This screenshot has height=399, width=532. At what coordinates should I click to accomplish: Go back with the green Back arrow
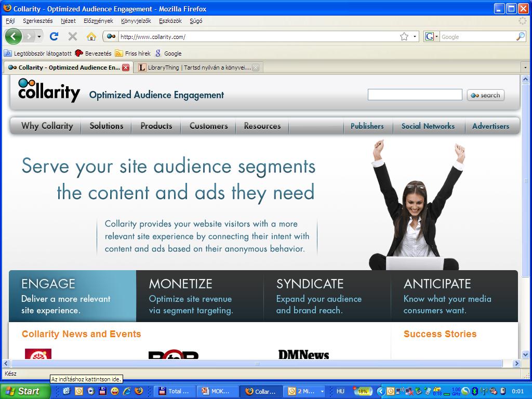click(x=13, y=36)
